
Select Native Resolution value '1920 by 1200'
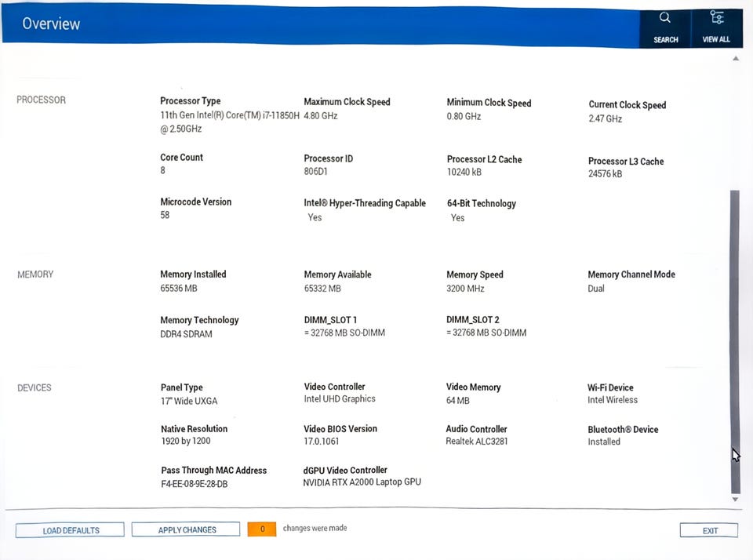186,441
